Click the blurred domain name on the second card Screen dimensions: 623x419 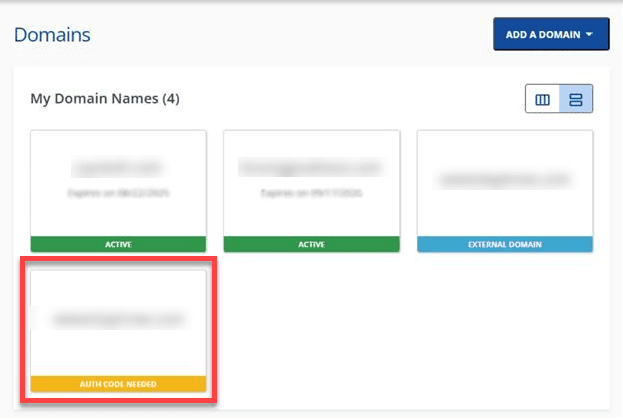coord(311,168)
